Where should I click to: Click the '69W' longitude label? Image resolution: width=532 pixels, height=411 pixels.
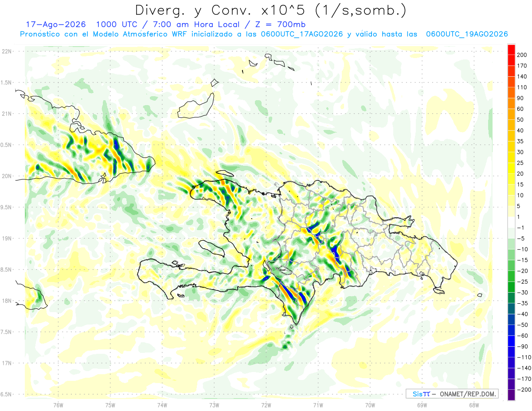point(422,405)
